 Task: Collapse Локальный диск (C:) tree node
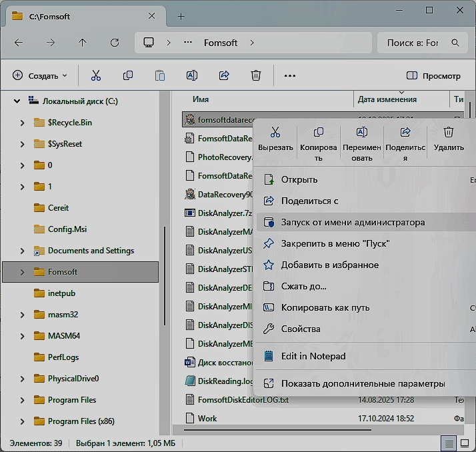coord(17,101)
